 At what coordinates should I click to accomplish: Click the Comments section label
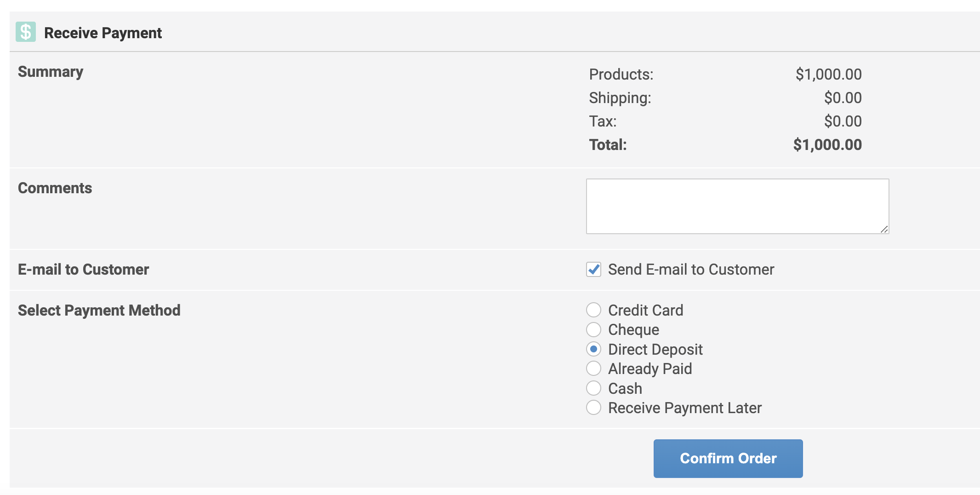tap(55, 188)
